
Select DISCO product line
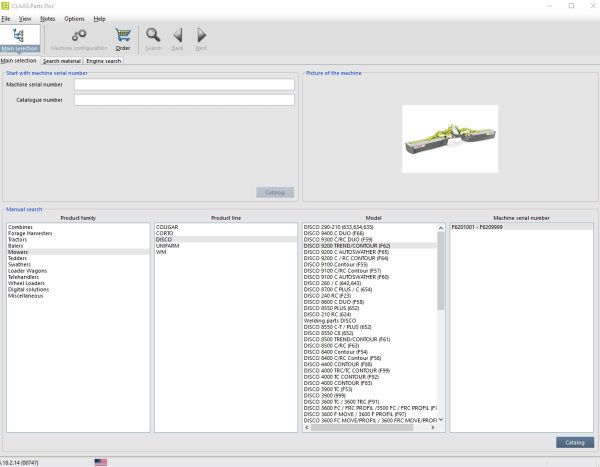point(226,239)
